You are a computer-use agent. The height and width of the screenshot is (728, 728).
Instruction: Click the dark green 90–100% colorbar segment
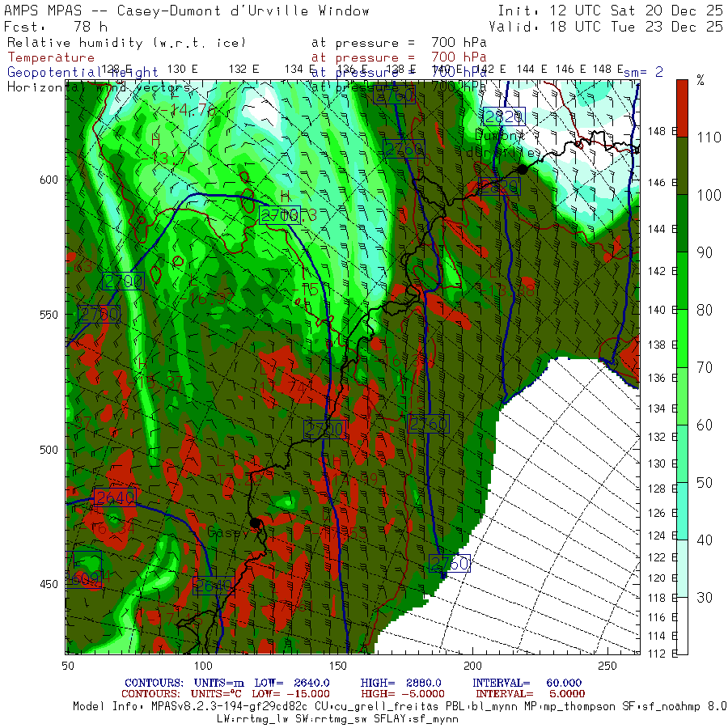682,223
